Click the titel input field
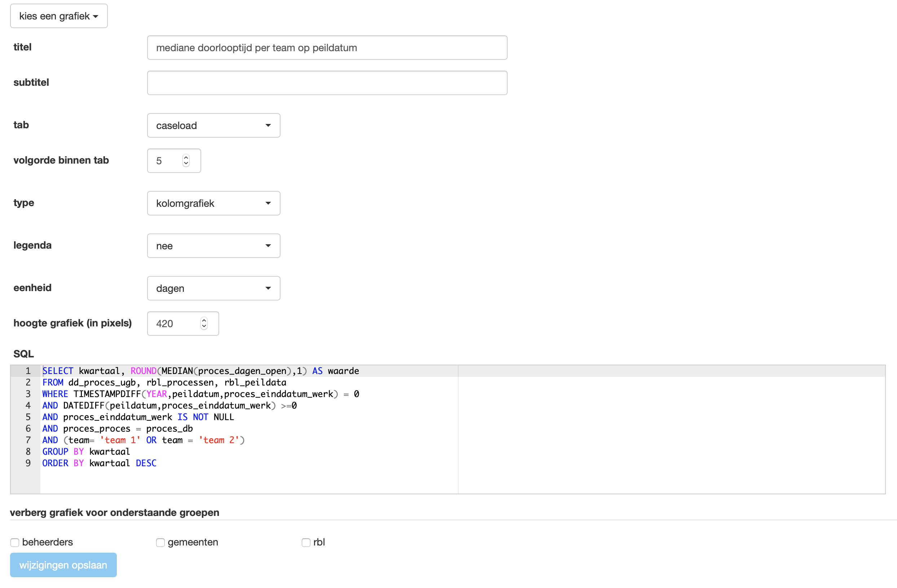 [x=327, y=48]
